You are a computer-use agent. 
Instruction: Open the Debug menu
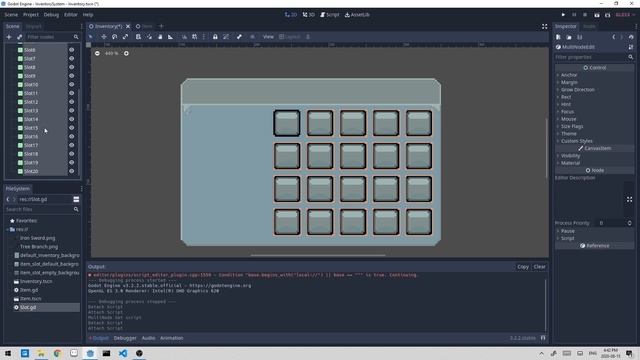click(51, 15)
